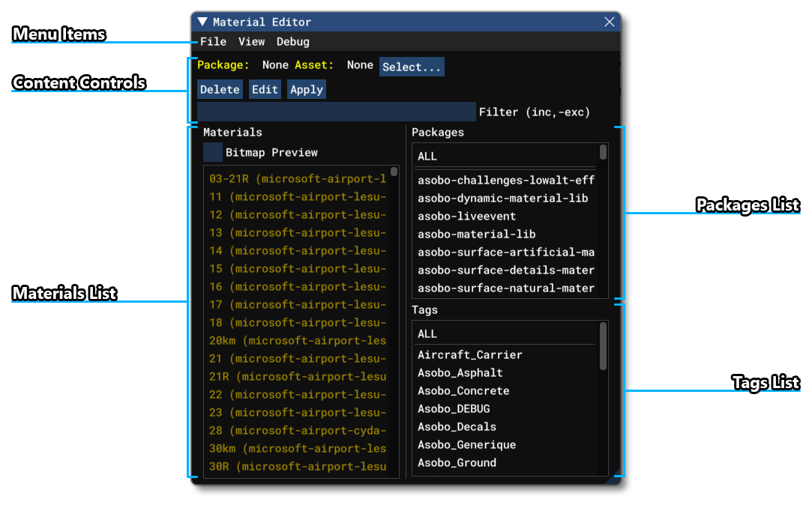The height and width of the screenshot is (505, 812).
Task: Select the Asobo_Concrete tag
Action: pos(463,390)
